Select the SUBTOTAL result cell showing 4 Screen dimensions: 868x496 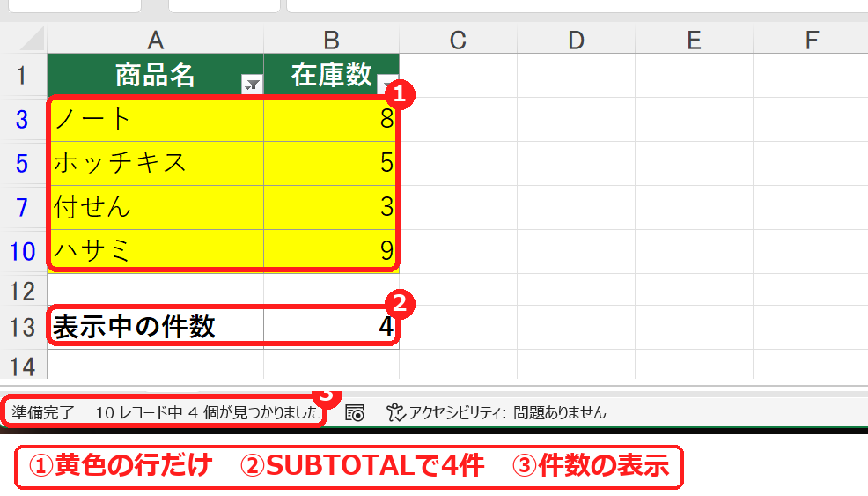point(332,327)
